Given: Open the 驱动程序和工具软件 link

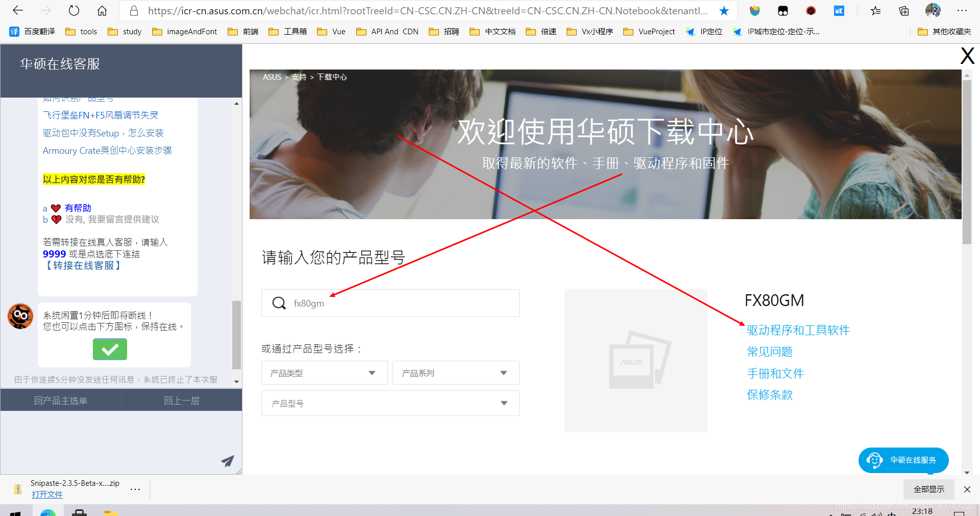Looking at the screenshot, I should point(798,330).
